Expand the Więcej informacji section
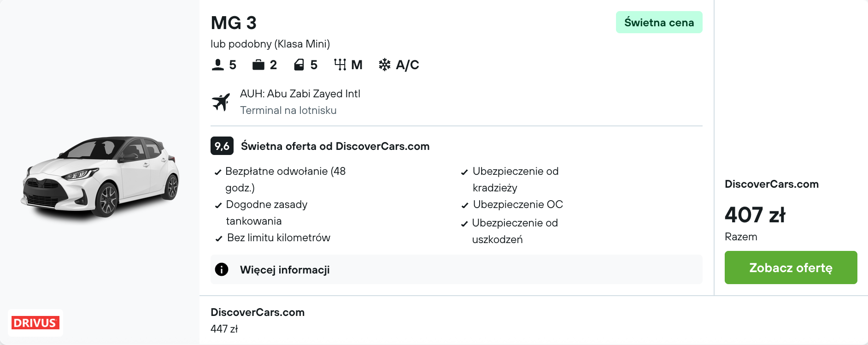Screen dimensions: 868x345 click(x=285, y=270)
